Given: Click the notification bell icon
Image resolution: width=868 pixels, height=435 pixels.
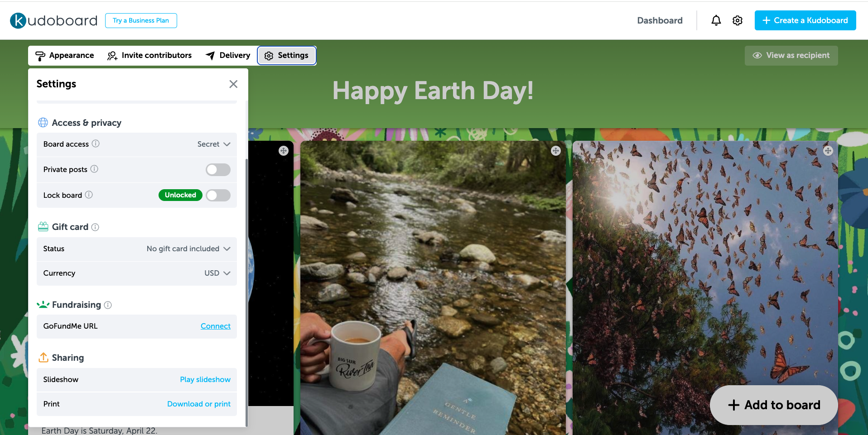Looking at the screenshot, I should 716,20.
